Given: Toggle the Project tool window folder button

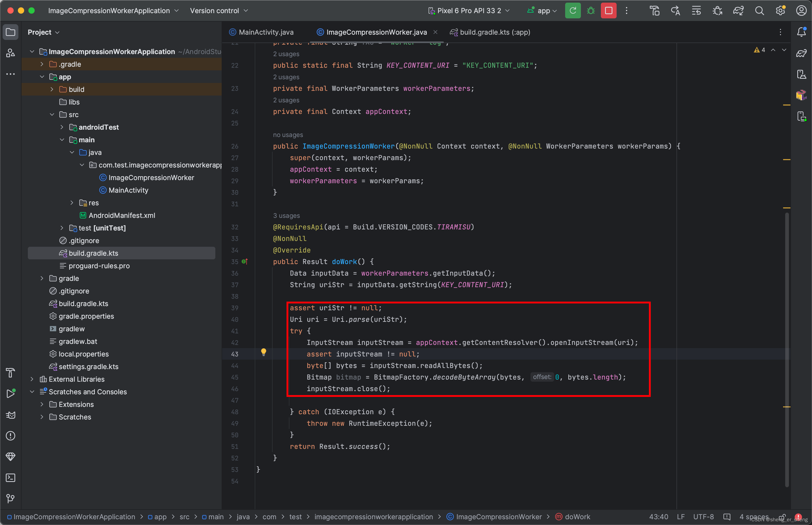Looking at the screenshot, I should pos(11,32).
